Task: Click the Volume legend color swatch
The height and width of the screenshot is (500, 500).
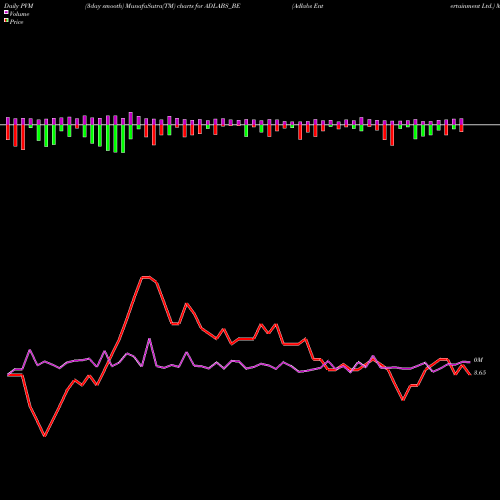Action: [x=6, y=13]
